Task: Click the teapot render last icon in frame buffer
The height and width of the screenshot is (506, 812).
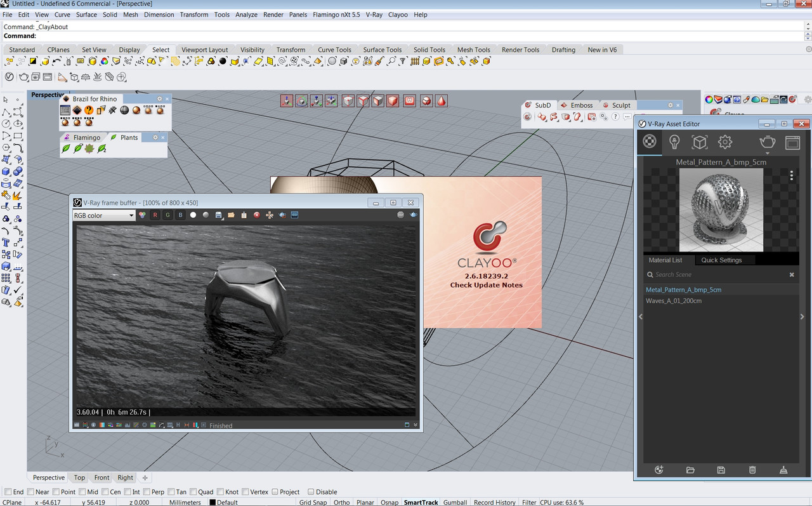Action: pyautogui.click(x=414, y=215)
